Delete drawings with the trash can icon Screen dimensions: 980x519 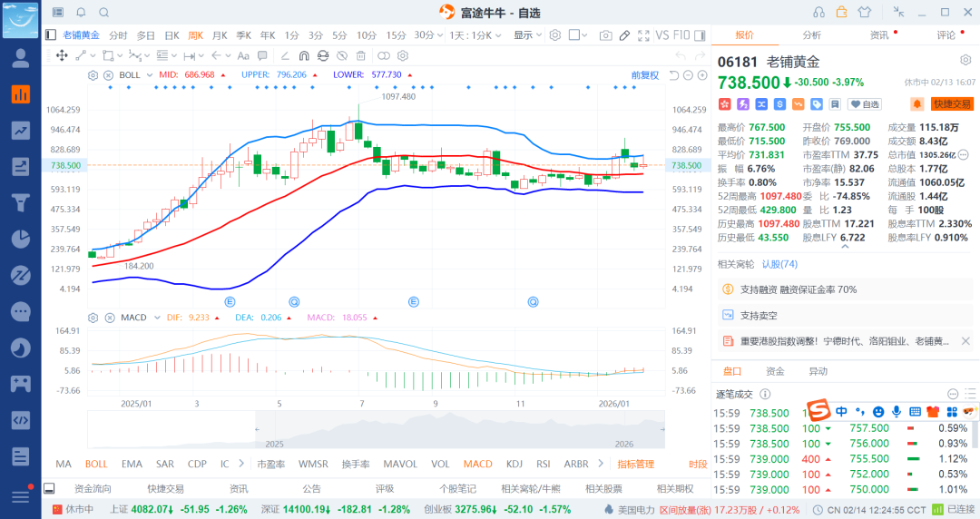pyautogui.click(x=361, y=55)
